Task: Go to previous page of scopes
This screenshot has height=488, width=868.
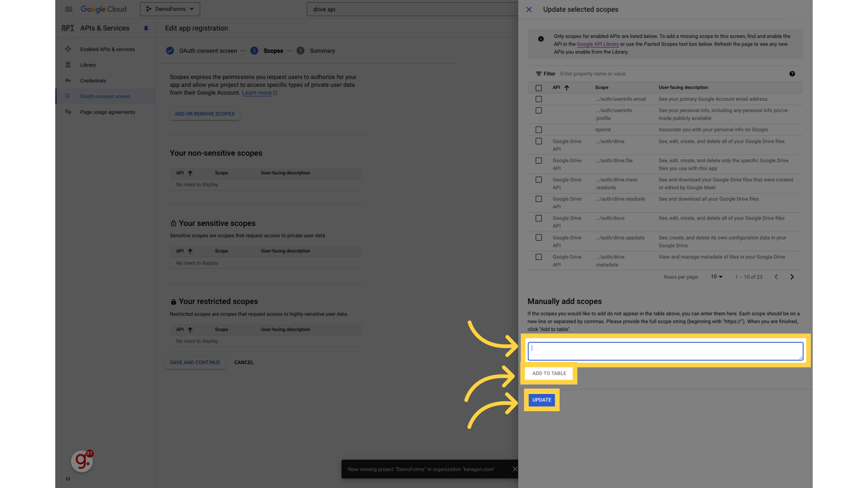Action: (776, 277)
